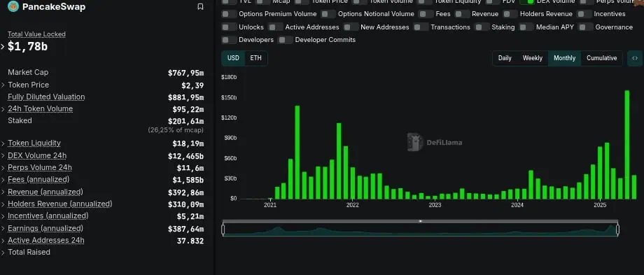644x275 pixels.
Task: Click the range slider's center grip
Action: 420,221
